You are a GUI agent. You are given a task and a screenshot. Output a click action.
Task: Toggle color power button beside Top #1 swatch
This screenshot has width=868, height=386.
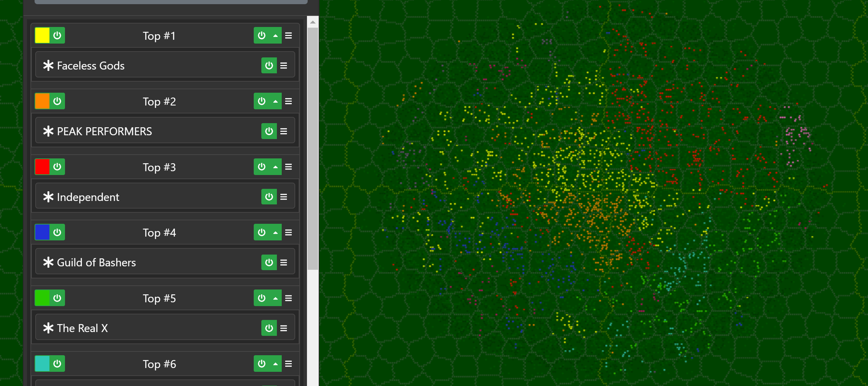pos(57,35)
